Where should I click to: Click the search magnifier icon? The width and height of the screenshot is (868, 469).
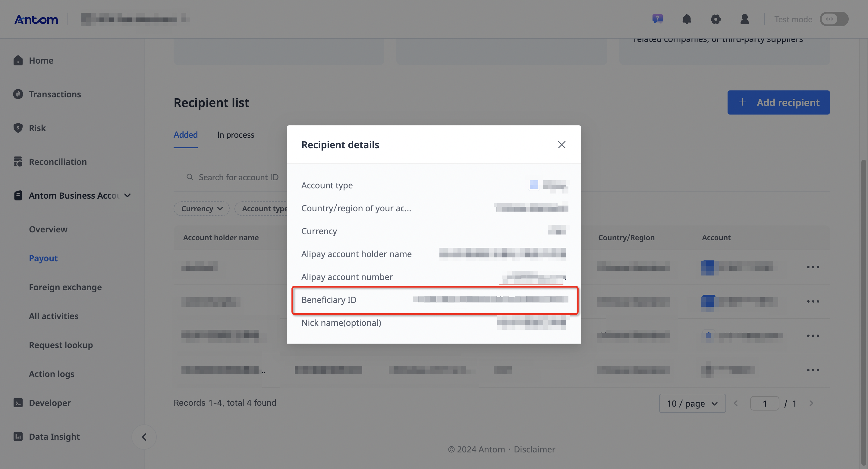click(190, 177)
